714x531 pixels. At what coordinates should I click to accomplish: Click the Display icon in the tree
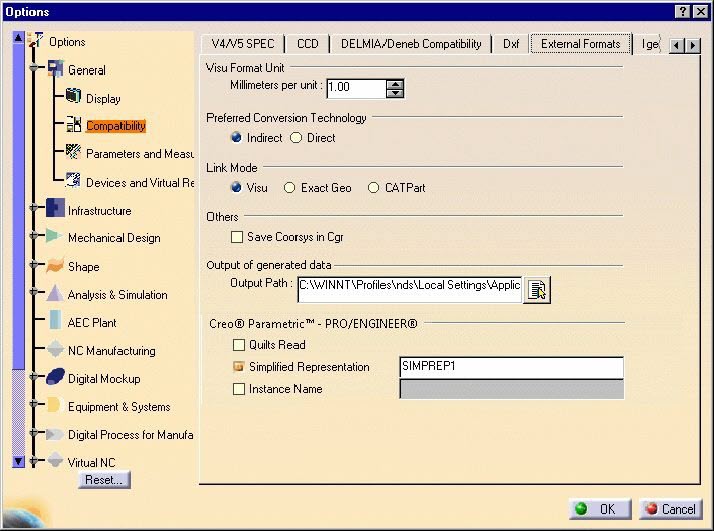(74, 98)
